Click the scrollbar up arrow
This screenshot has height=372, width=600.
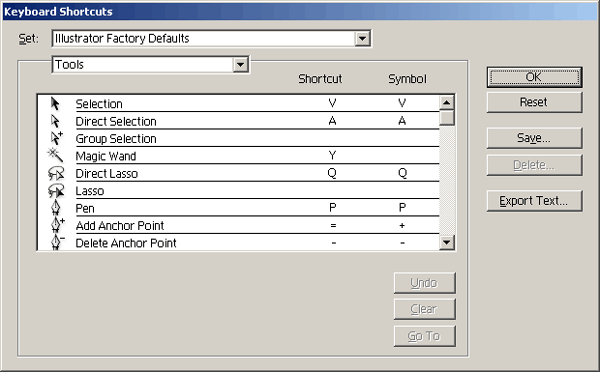coord(447,102)
